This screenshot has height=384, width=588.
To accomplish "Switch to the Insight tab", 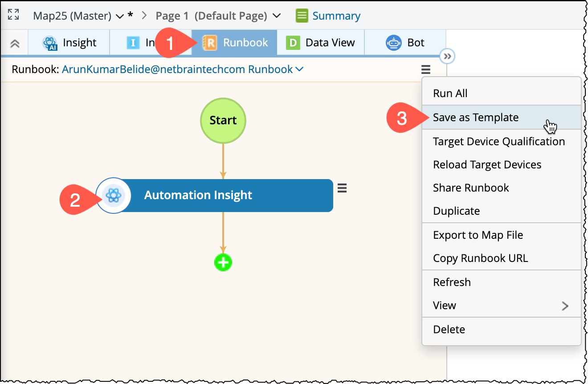I will click(69, 43).
